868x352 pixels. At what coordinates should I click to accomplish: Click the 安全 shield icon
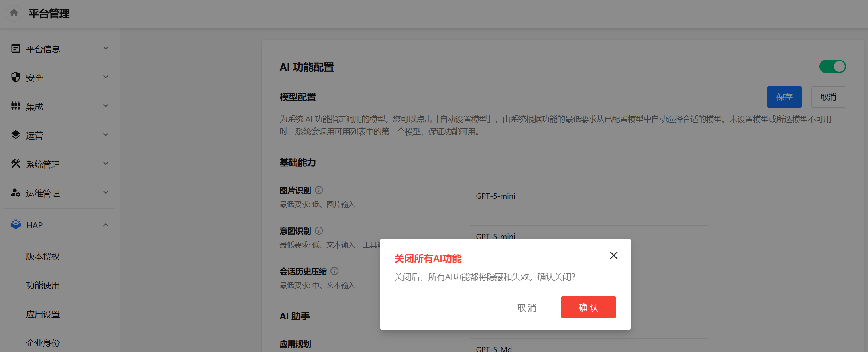point(16,77)
